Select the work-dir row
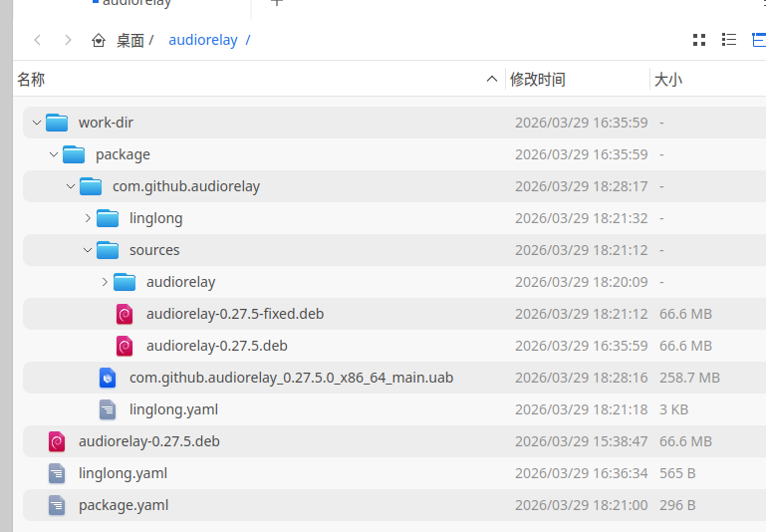 point(394,123)
